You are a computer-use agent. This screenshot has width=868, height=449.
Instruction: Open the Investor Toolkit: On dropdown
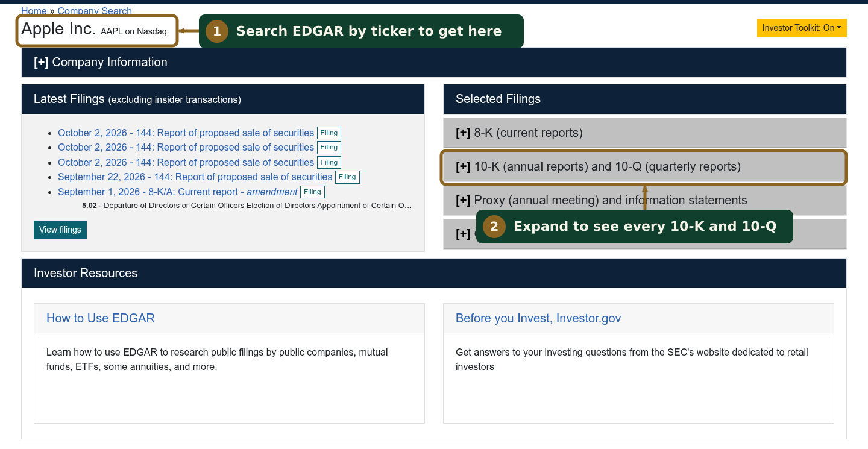[x=802, y=28]
